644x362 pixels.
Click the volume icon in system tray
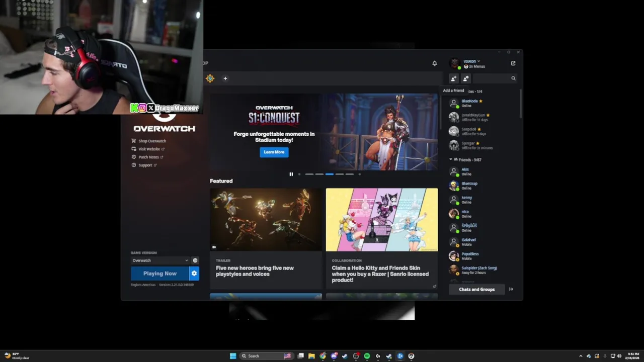pyautogui.click(x=619, y=356)
